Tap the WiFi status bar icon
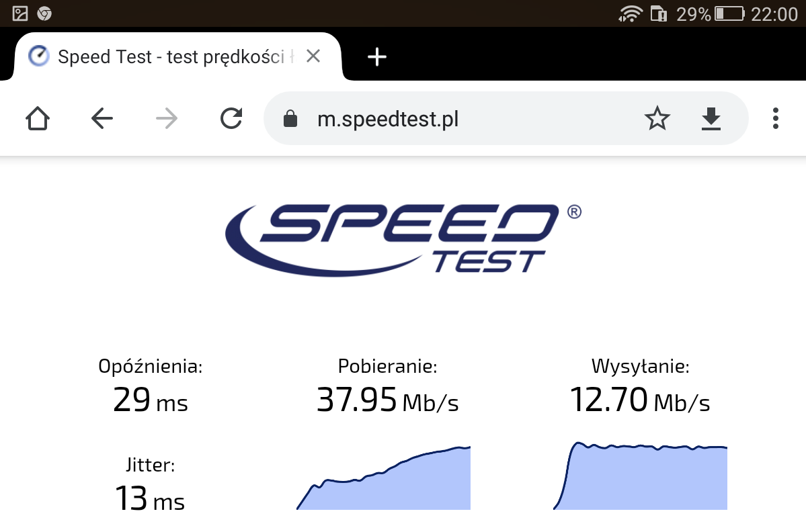Screen dimensions: 806x532 pyautogui.click(x=631, y=13)
